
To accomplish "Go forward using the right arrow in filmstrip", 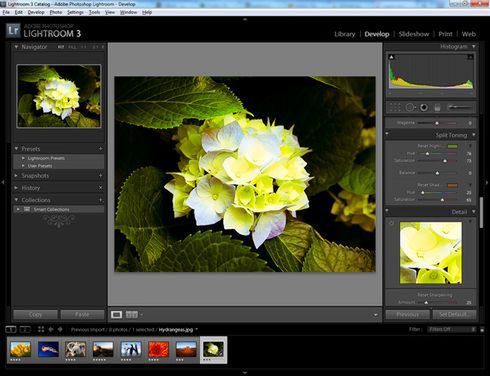I will tap(60, 329).
